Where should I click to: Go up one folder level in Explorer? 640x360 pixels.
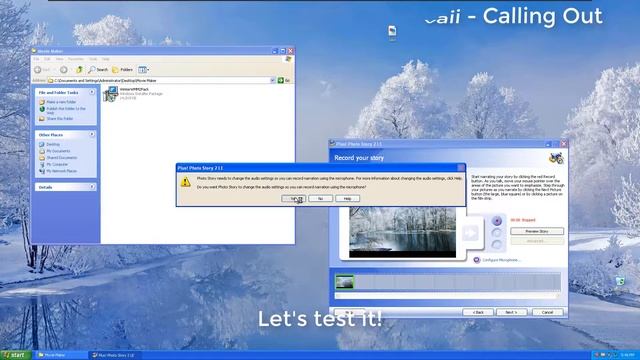pos(80,70)
